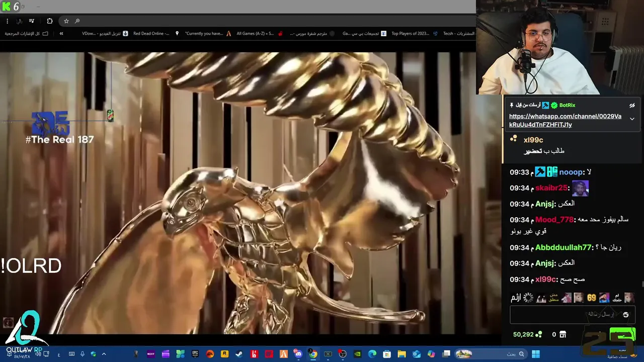Click xl99c username in highlighted message

pyautogui.click(x=533, y=140)
